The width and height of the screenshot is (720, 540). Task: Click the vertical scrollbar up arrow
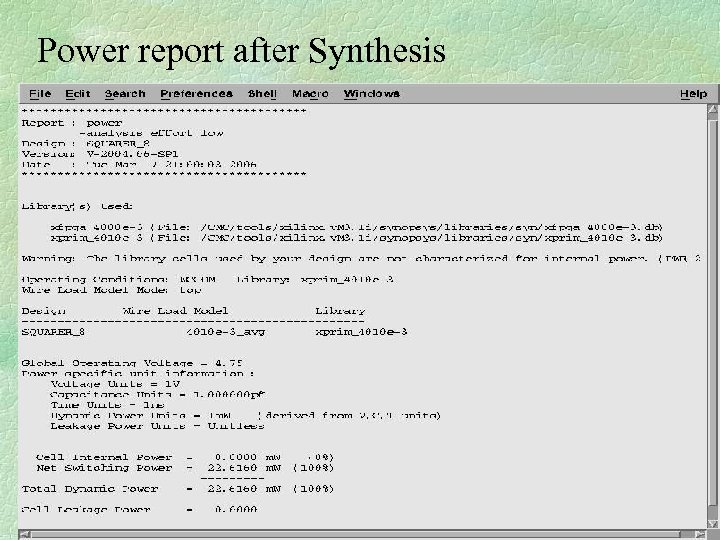(713, 109)
